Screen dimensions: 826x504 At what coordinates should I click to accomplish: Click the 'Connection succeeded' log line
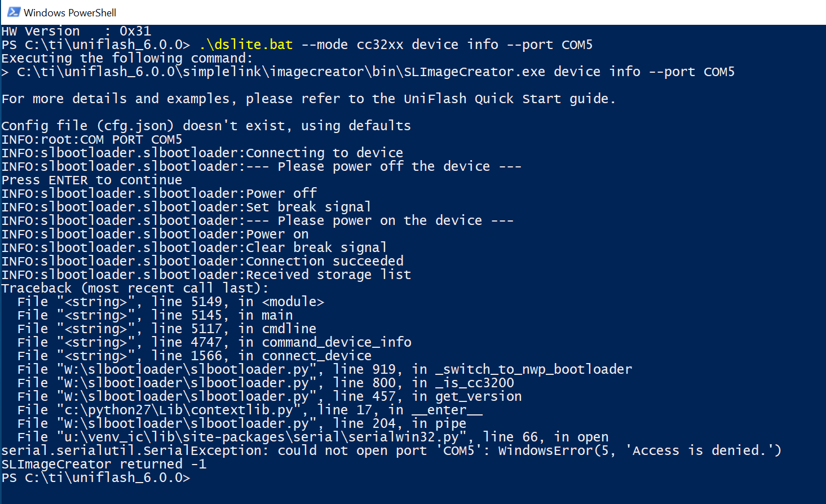(202, 261)
